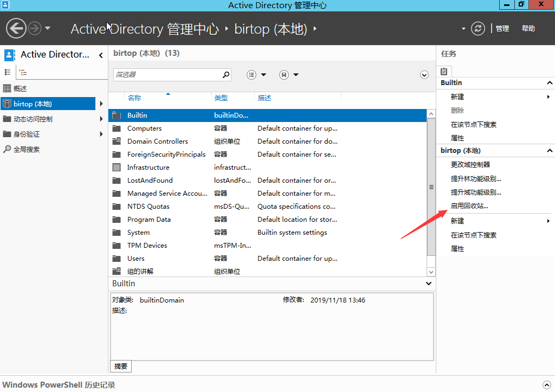Select System container folder icon
Viewport: 555px width, 392px height.
coord(117,233)
